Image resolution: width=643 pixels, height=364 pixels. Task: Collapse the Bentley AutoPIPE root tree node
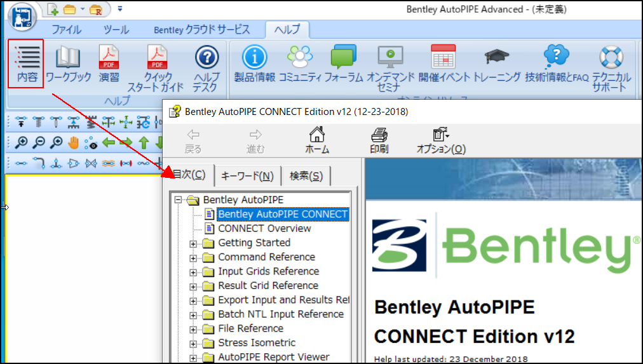[178, 200]
